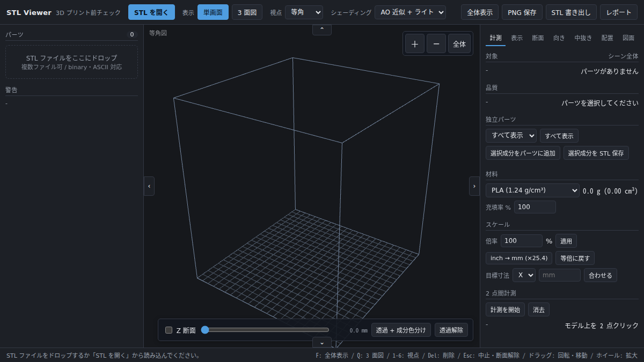Click the モデル上を 2 点クリック hint
This screenshot has width=644, height=362.
click(602, 326)
